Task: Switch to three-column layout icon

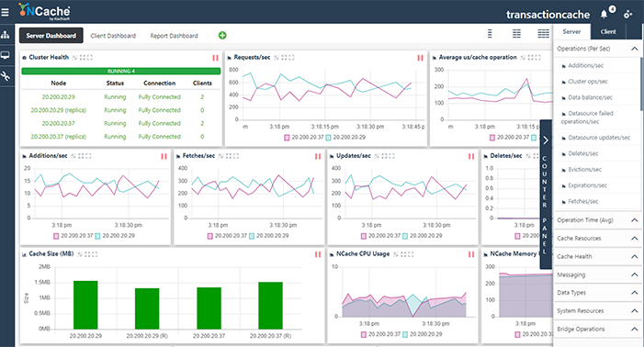Action: (x=543, y=34)
